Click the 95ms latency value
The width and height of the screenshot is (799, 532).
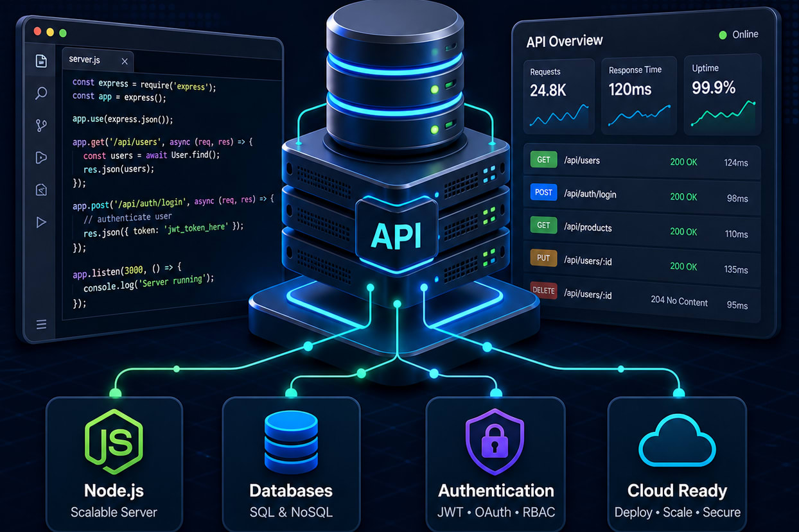click(x=737, y=305)
